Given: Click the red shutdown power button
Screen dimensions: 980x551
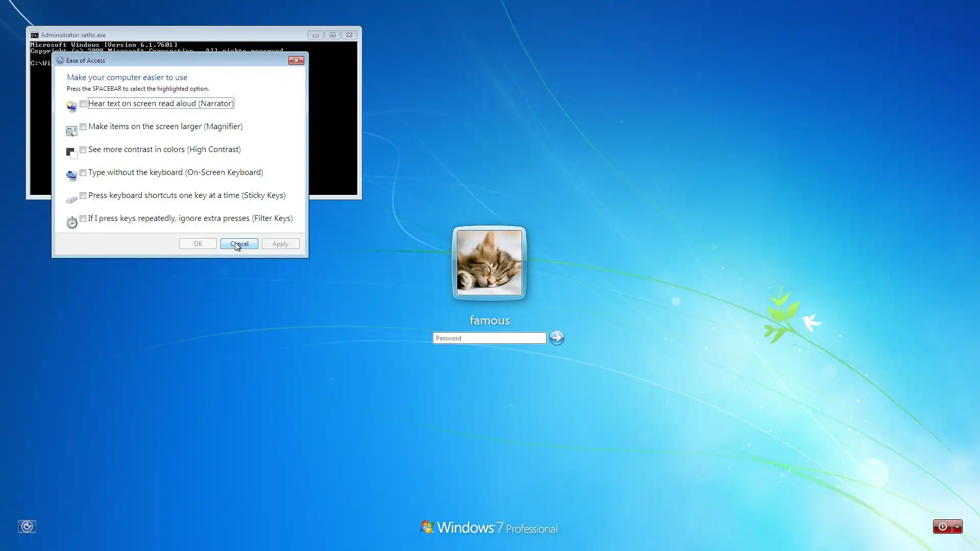Looking at the screenshot, I should coord(942,527).
